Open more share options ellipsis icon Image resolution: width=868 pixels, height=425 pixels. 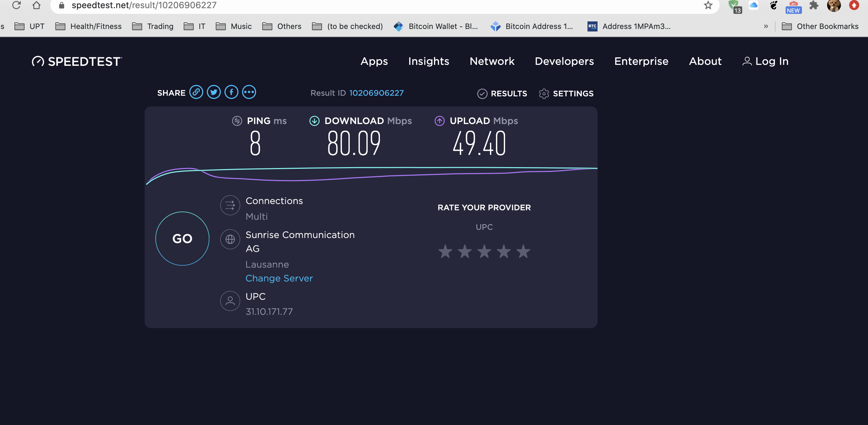[x=249, y=92]
